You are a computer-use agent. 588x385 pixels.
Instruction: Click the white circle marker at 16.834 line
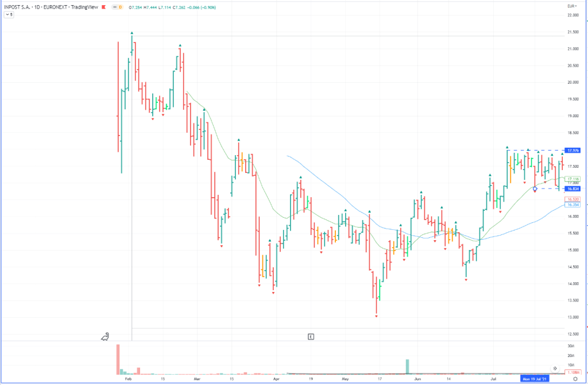(x=535, y=188)
